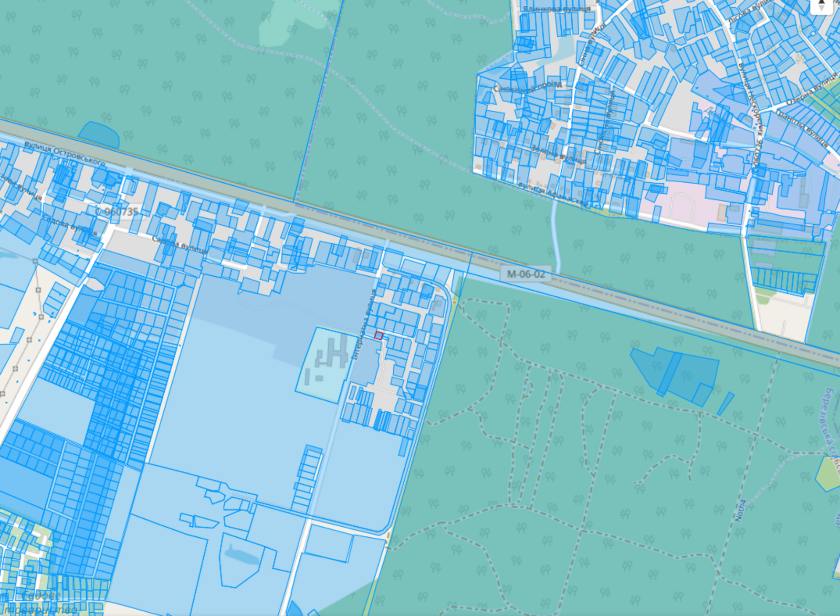Click the 'Ялинкова вулиця' street label at top
The width and height of the screenshot is (840, 616).
click(x=556, y=9)
